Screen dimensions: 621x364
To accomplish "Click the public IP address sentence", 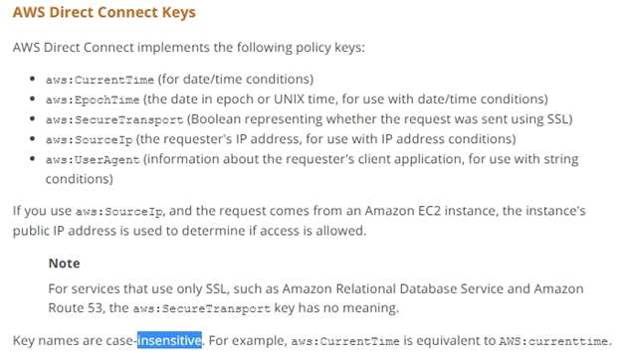I will pyautogui.click(x=189, y=231).
